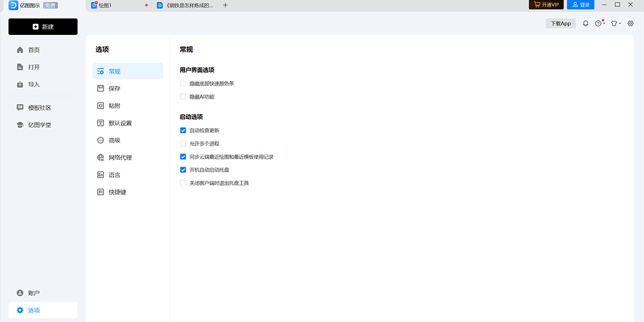This screenshot has width=644, height=322.
Task: Click the 模板社区 sidebar icon
Action: tap(20, 108)
